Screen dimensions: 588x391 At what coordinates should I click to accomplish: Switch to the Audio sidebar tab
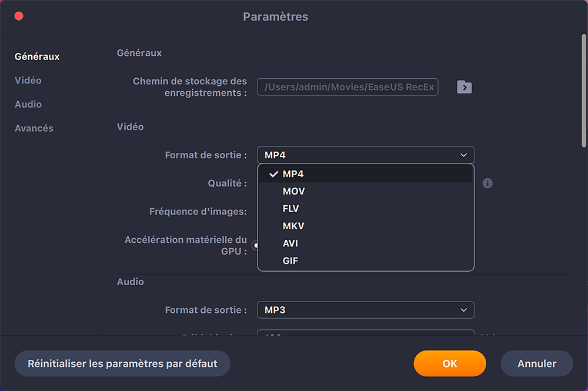[28, 105]
